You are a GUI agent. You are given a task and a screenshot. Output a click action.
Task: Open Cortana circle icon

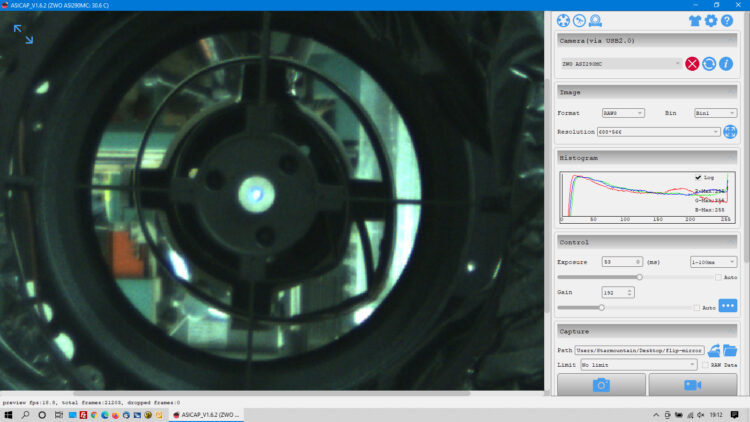(x=42, y=415)
